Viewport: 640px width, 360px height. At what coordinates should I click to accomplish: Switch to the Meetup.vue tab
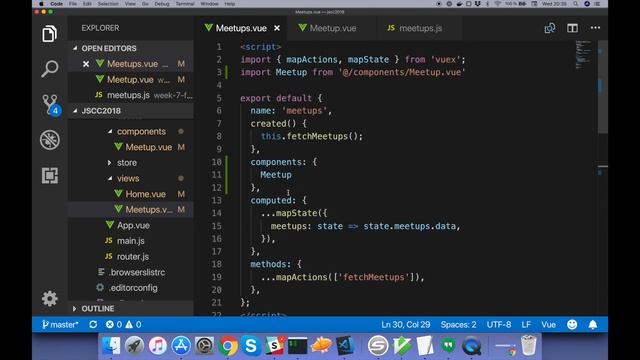tap(332, 28)
